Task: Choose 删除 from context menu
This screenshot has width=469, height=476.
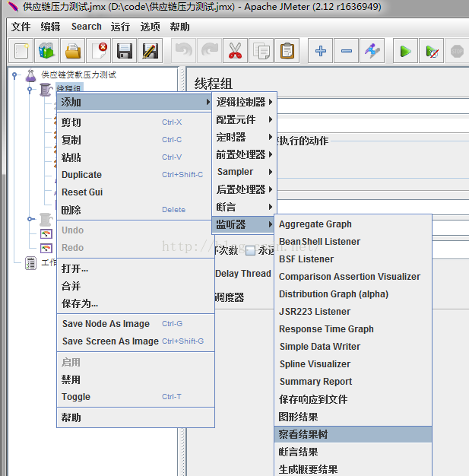Action: point(136,210)
